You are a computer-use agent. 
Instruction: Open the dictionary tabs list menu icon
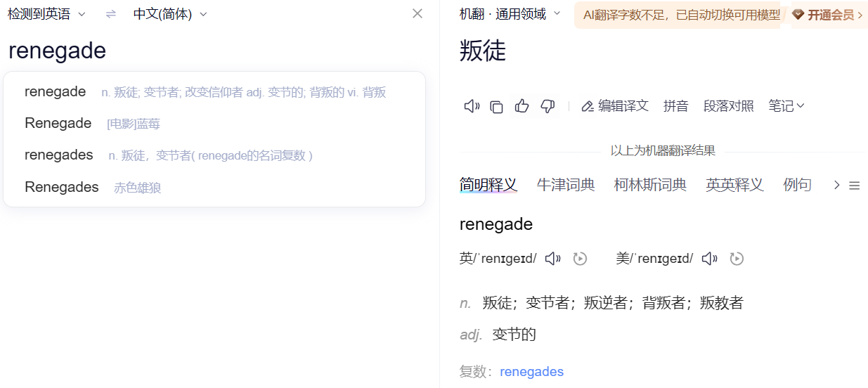855,186
